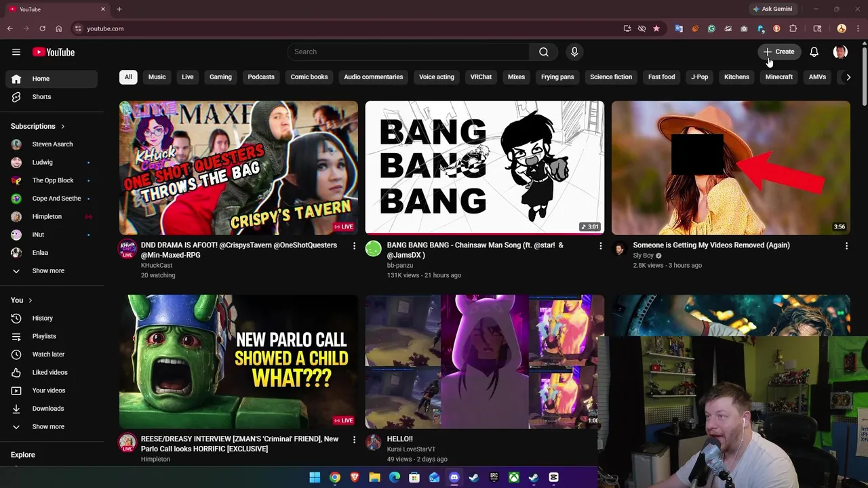The width and height of the screenshot is (868, 488).
Task: Open Playlists in the sidebar
Action: click(52, 336)
